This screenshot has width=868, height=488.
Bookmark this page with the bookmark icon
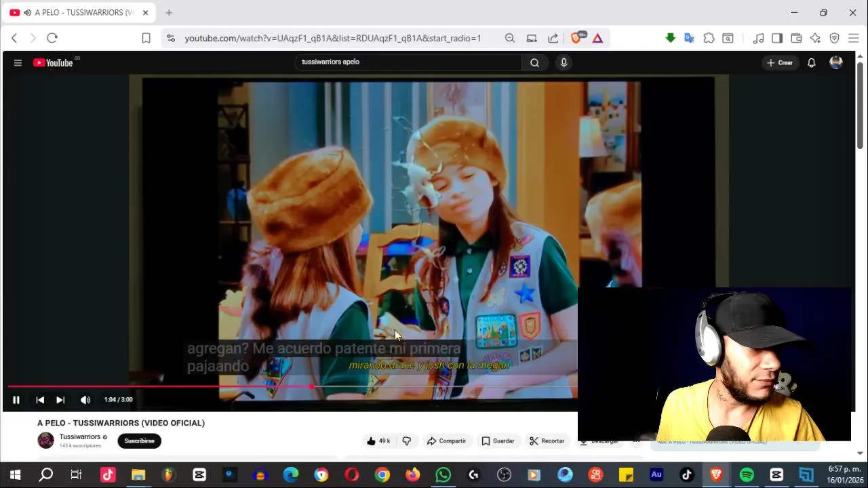(146, 38)
